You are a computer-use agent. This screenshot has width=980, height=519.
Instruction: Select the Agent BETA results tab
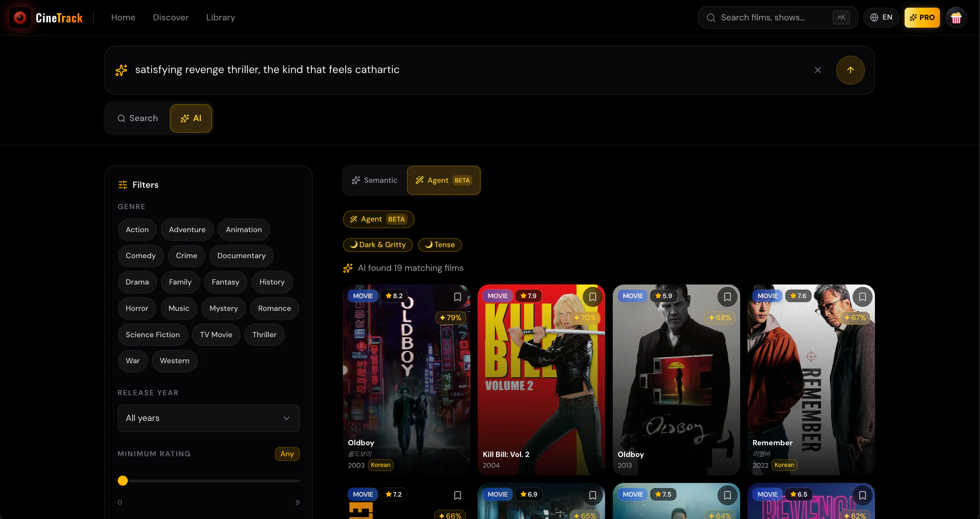(444, 180)
